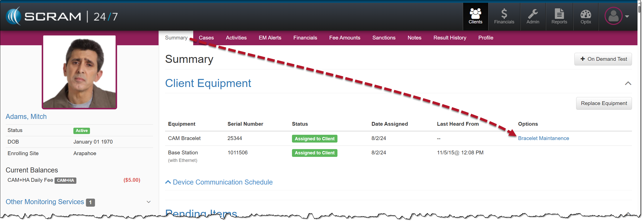Collapse the Client Equipment section chevron
The width and height of the screenshot is (644, 224).
[628, 83]
